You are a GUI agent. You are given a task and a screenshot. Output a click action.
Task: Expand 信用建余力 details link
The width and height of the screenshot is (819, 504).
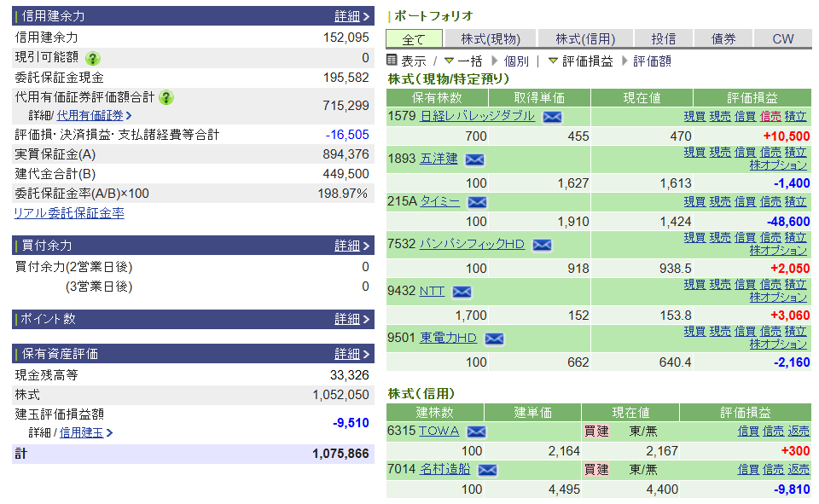(351, 16)
